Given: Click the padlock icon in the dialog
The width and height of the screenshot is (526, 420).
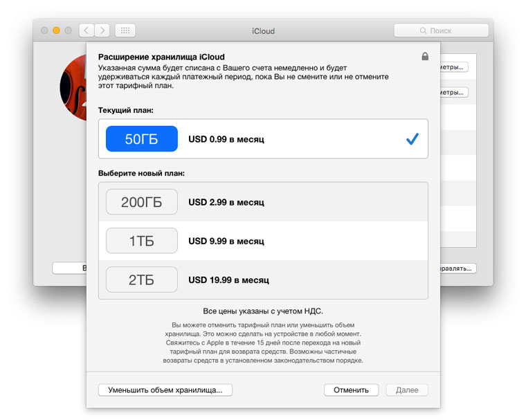Looking at the screenshot, I should coord(425,56).
